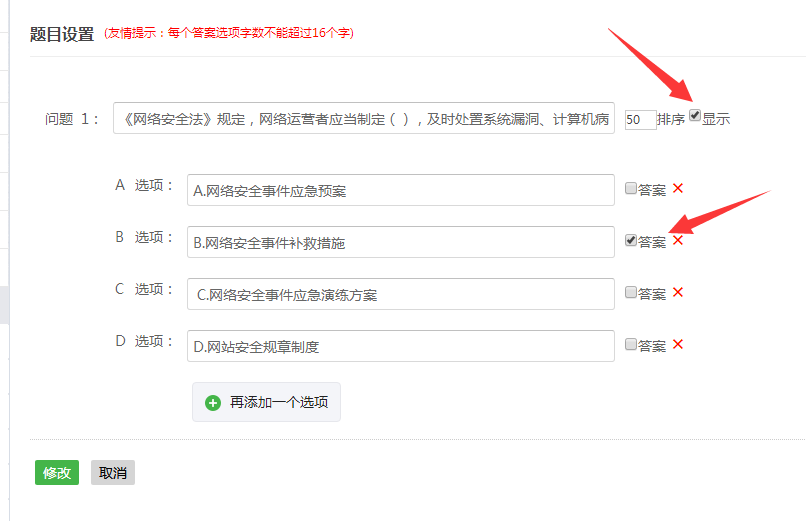Click the 取消 button
Screen dimensions: 806x521
pos(113,472)
